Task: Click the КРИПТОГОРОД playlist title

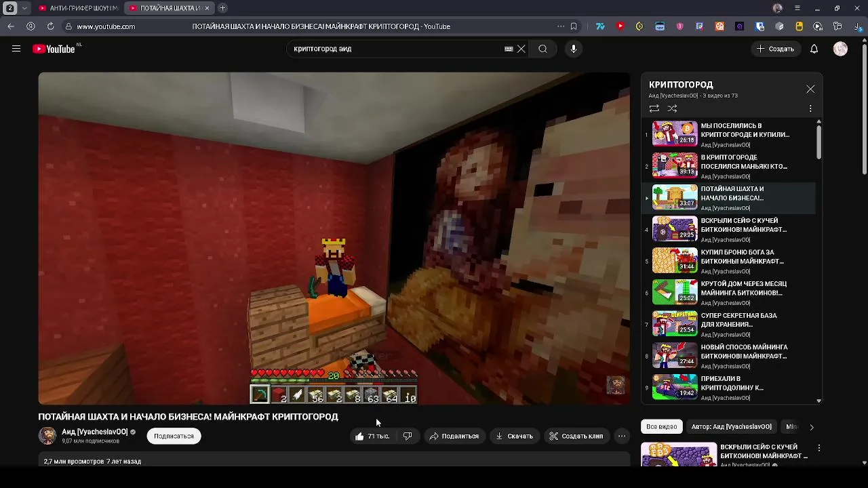Action: (681, 85)
